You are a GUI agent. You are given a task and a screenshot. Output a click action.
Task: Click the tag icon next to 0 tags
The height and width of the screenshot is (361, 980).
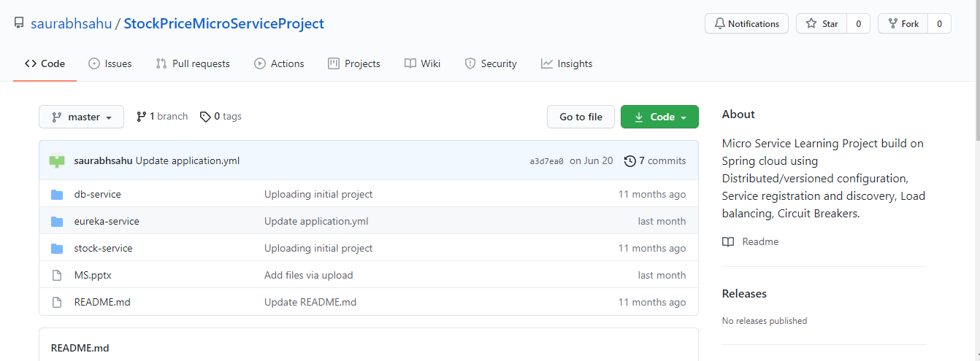[x=205, y=117]
